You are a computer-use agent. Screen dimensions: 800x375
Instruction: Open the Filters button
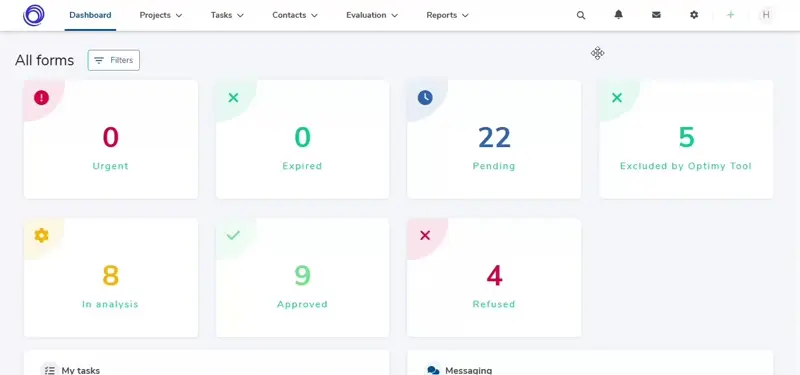114,60
